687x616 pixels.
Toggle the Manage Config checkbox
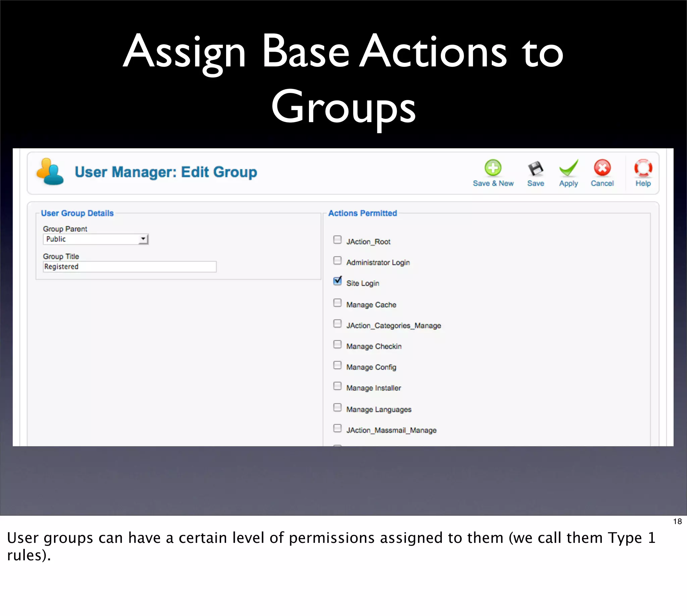337,365
